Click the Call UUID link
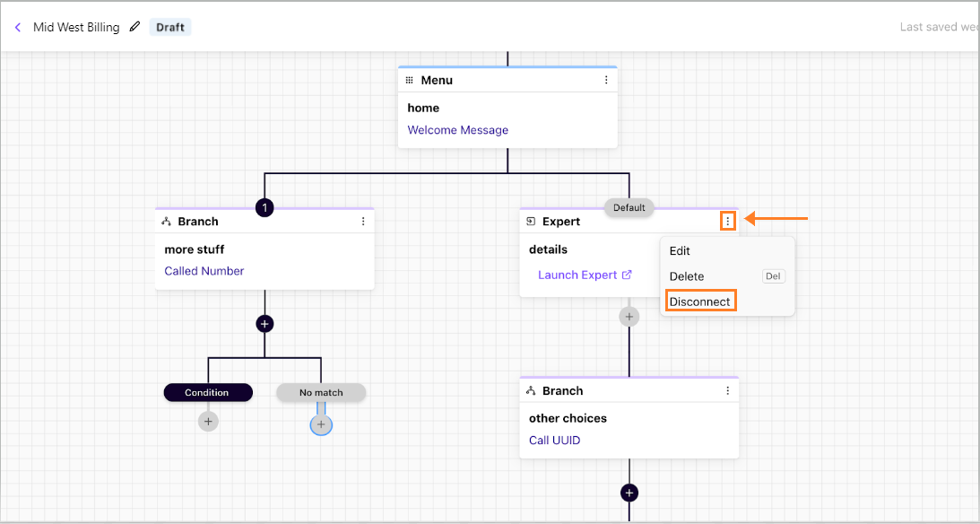Image resolution: width=980 pixels, height=524 pixels. [x=555, y=441]
